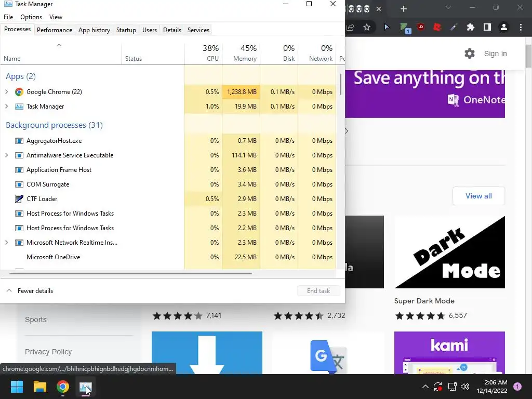Open the Super Dark Mode extension thumbnail

449,252
